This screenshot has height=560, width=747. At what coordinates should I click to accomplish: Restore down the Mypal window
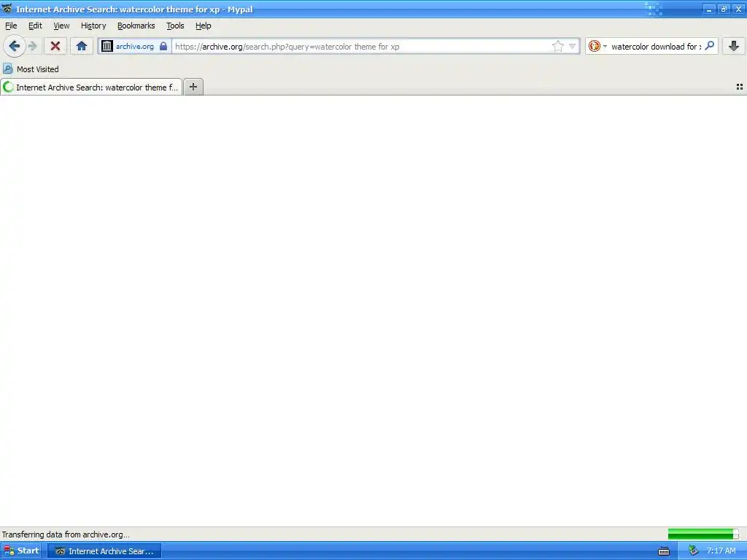724,9
